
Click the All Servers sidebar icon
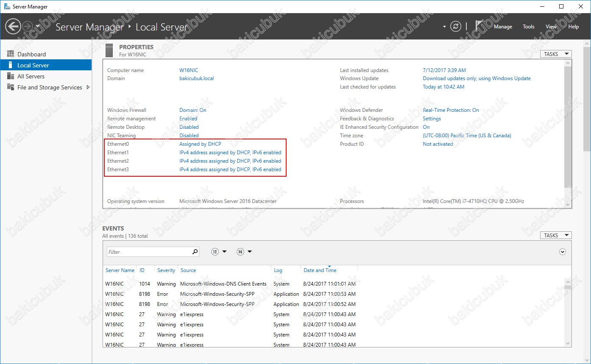(11, 76)
